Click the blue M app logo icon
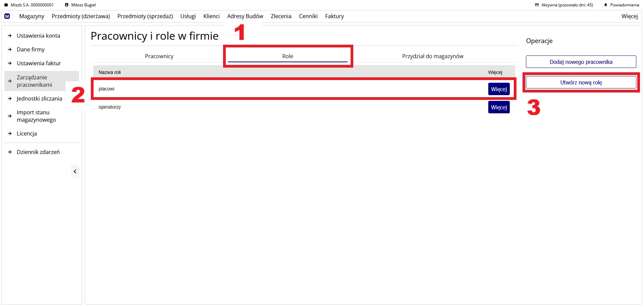The image size is (644, 307). (7, 16)
